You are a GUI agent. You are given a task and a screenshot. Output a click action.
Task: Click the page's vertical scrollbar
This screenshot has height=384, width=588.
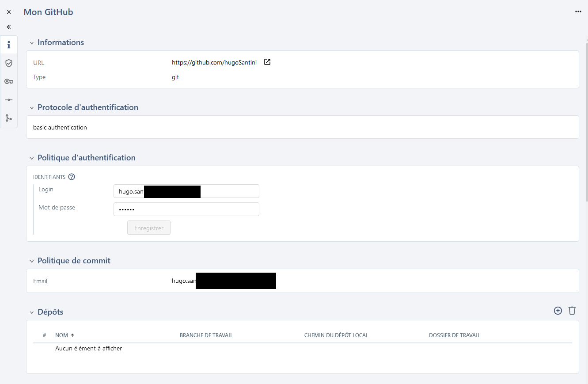(x=586, y=122)
